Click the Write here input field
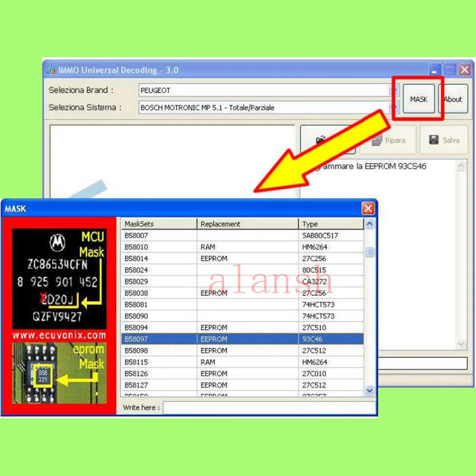The width and height of the screenshot is (476, 476). 269,408
